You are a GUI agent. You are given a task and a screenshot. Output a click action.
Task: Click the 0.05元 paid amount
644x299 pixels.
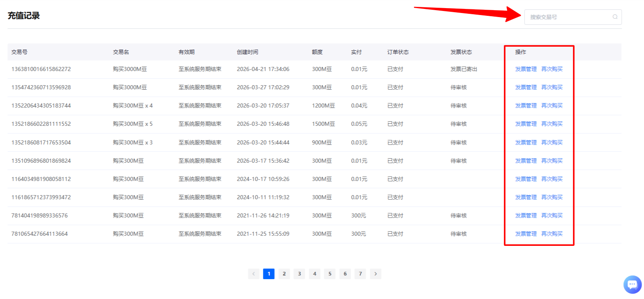pos(359,124)
